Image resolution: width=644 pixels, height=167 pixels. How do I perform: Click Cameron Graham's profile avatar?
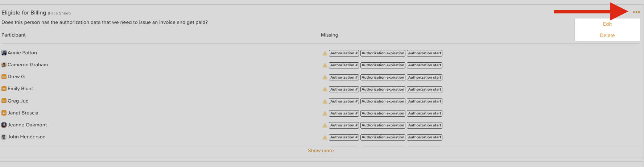pos(4,65)
